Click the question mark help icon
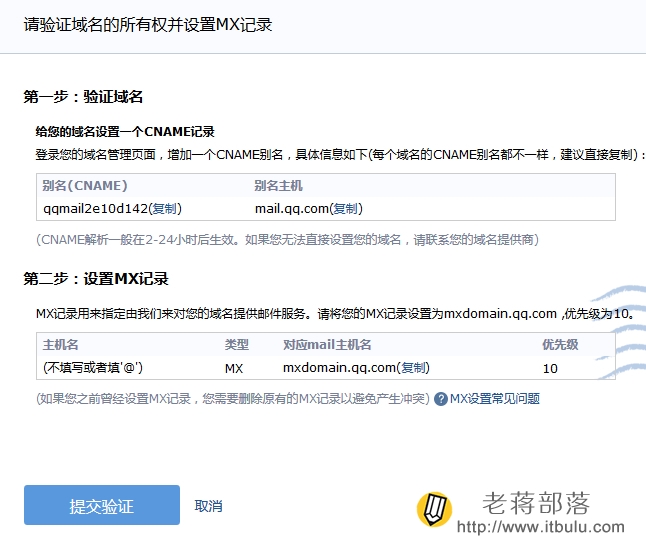Screen dimensions: 646x537 click(441, 399)
